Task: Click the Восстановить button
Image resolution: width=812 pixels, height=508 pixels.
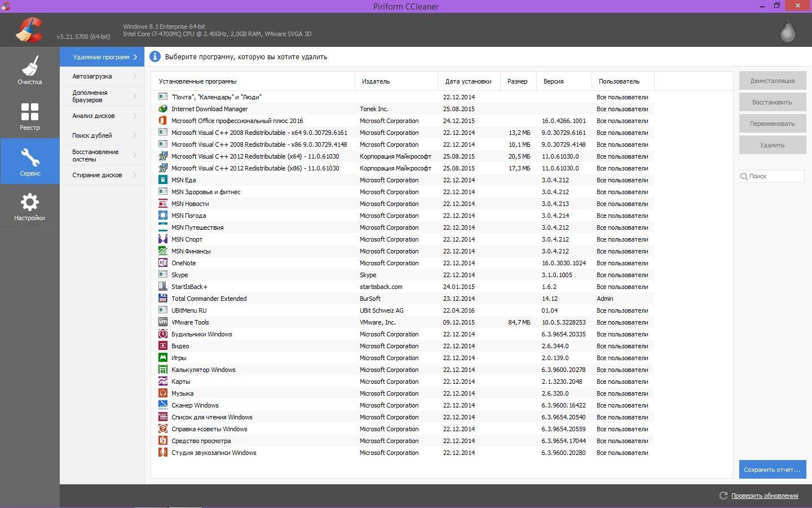Action: click(x=773, y=102)
